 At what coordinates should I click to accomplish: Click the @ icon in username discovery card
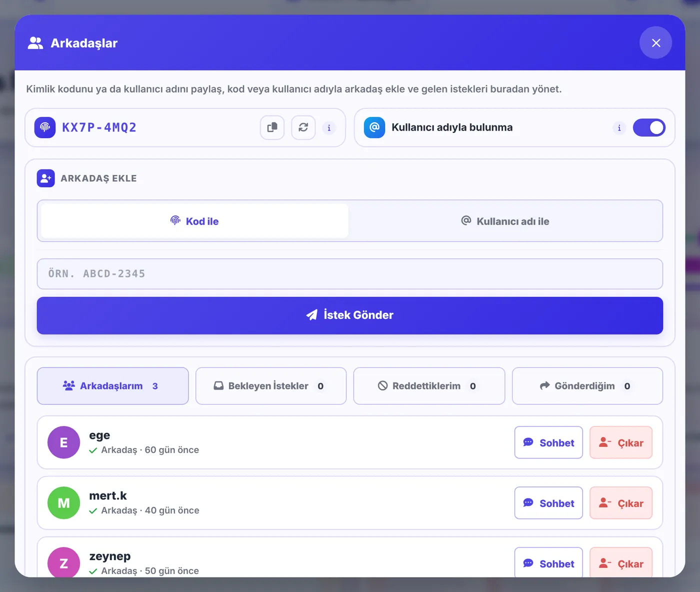pos(374,127)
